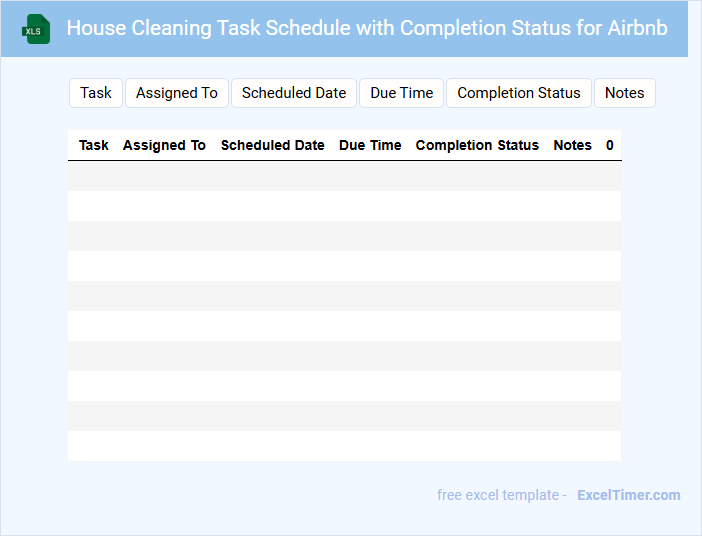This screenshot has height=536, width=702.
Task: Select the Scheduled Date column header
Action: [273, 145]
